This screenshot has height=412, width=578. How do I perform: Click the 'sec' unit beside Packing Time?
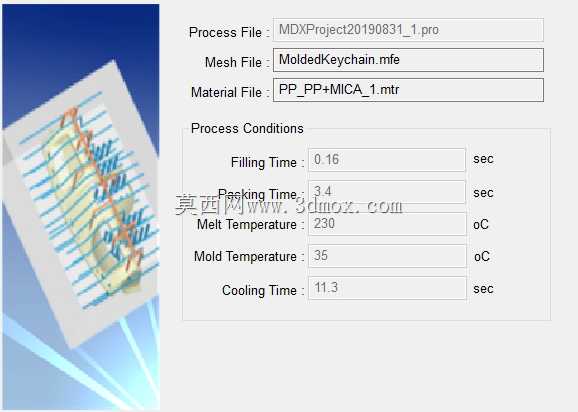point(483,193)
